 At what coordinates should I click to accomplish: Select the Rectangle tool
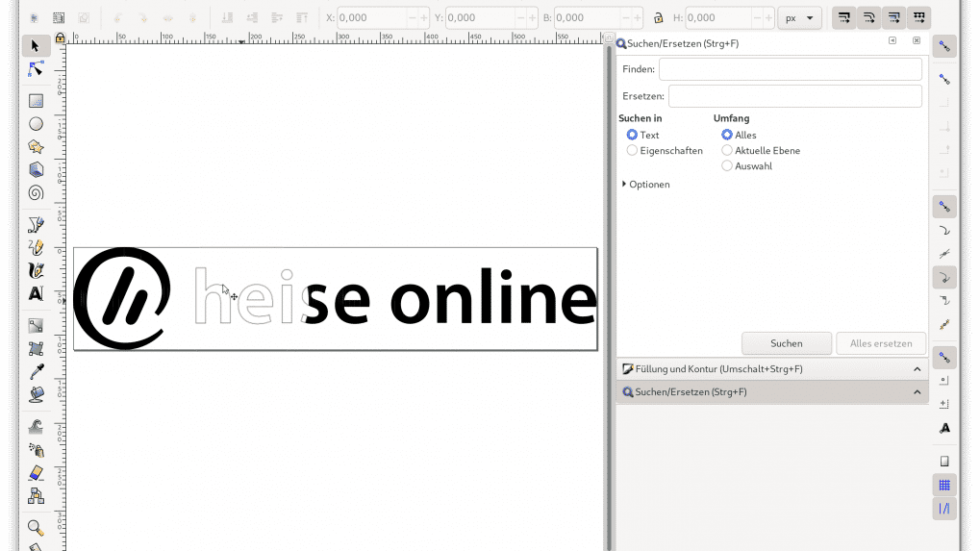(36, 101)
